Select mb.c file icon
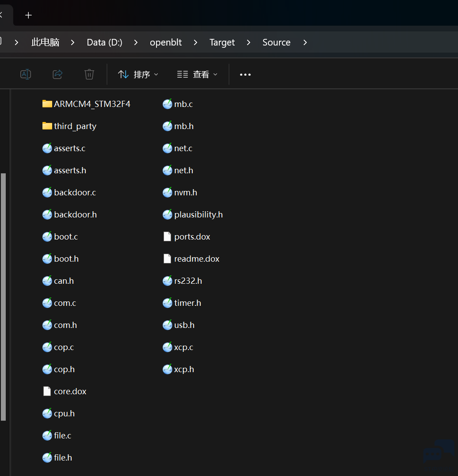The image size is (458, 476). (168, 104)
